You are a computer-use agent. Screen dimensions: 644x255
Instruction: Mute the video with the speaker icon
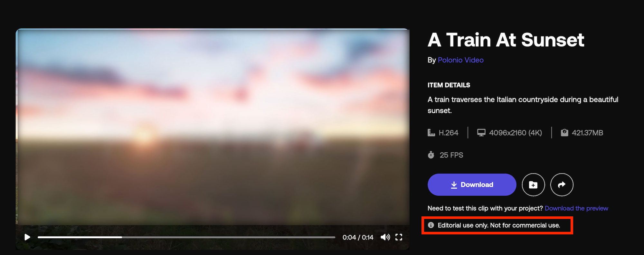[x=385, y=237]
